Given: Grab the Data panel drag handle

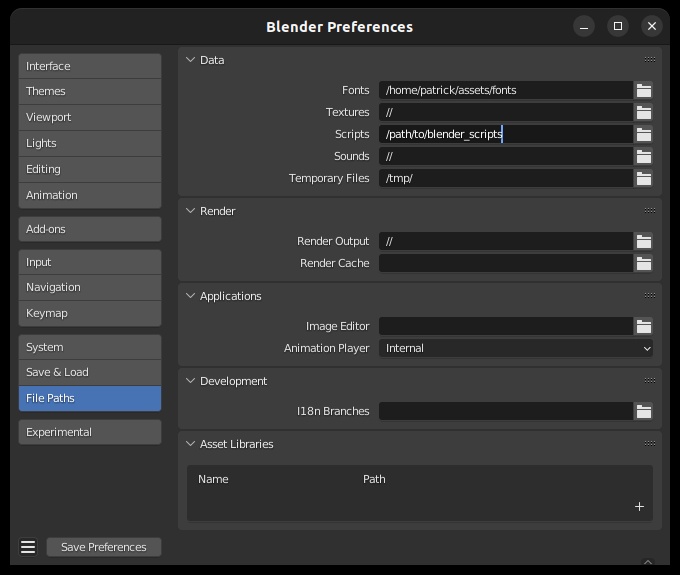Looking at the screenshot, I should 650,59.
